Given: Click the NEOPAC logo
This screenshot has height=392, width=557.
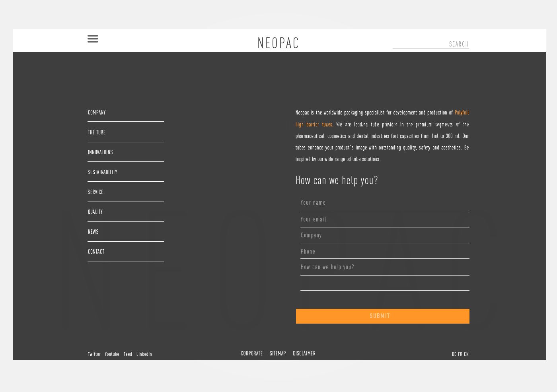Looking at the screenshot, I should click(278, 43).
